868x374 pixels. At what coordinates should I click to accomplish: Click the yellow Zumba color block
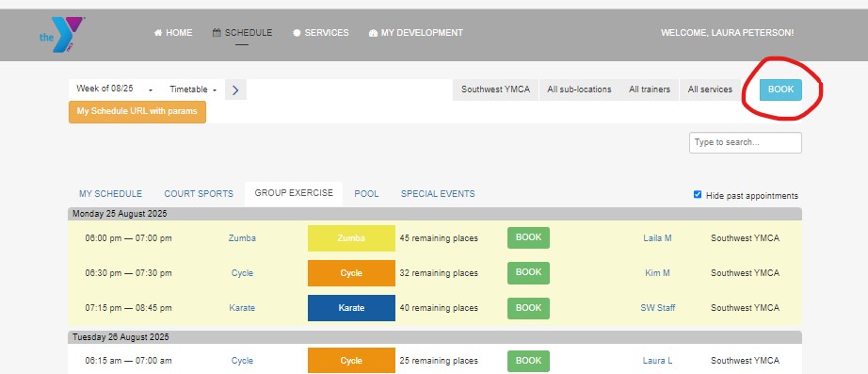[x=351, y=238]
